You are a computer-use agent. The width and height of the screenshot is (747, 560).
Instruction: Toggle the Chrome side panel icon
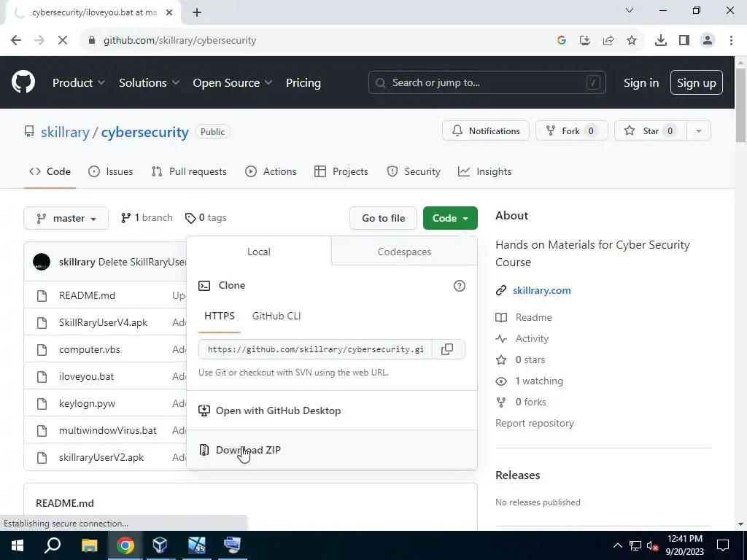click(x=684, y=41)
